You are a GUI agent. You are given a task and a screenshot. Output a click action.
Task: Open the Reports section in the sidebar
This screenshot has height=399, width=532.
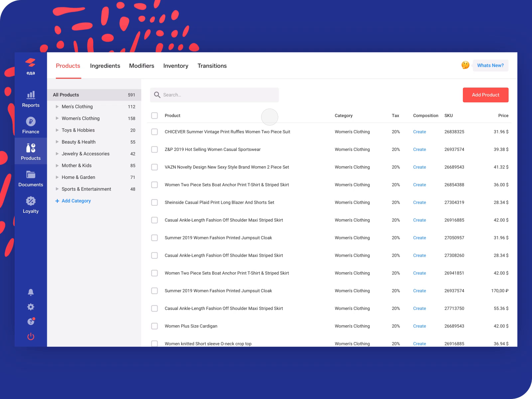(x=31, y=100)
